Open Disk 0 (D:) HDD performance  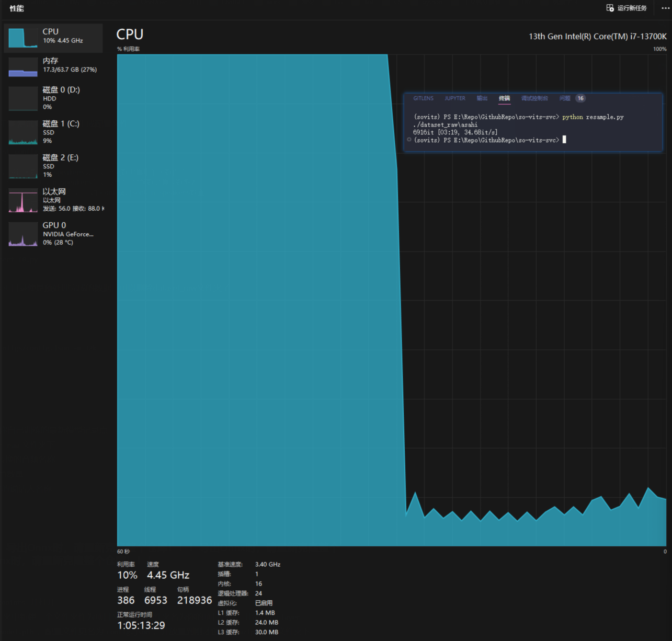[x=53, y=98]
